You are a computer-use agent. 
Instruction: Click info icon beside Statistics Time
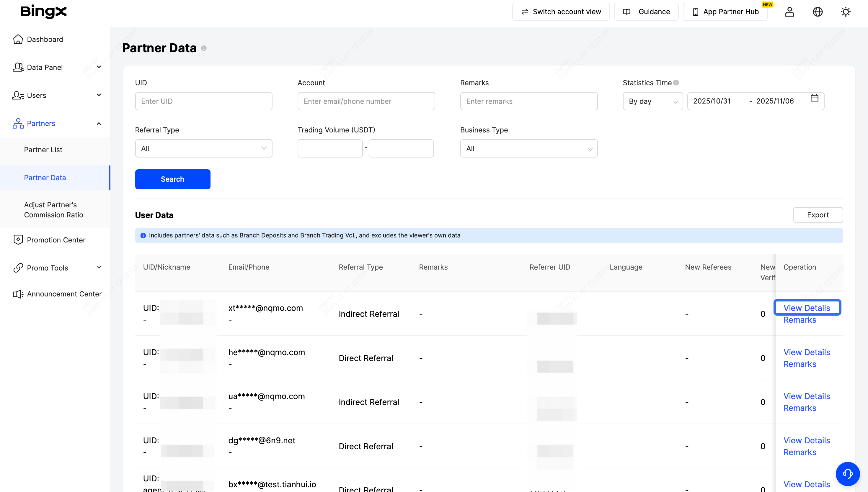click(x=676, y=83)
